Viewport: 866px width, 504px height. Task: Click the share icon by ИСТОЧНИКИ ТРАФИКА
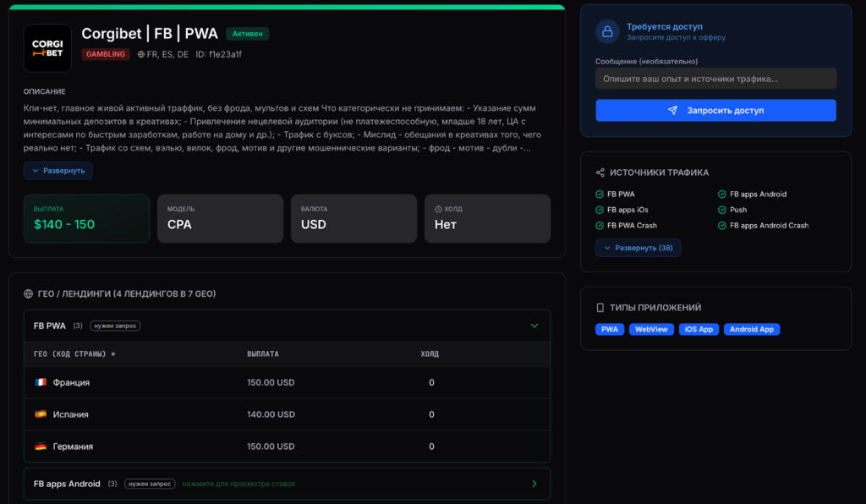tap(600, 173)
